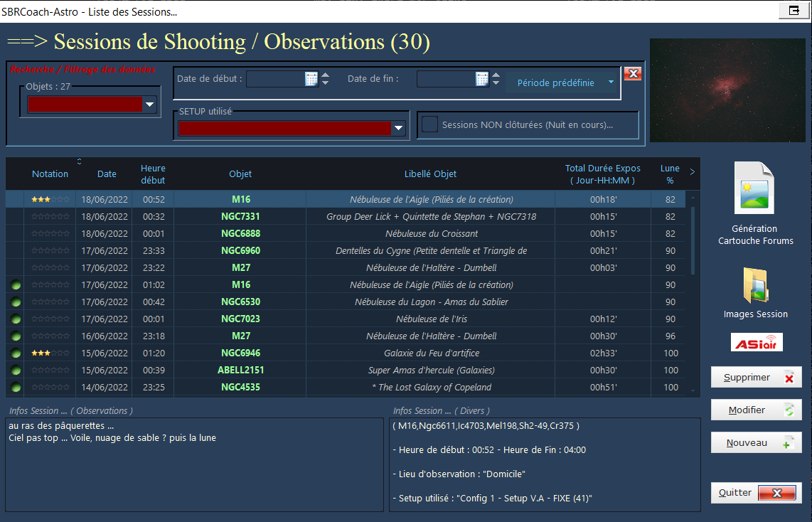The height and width of the screenshot is (522, 812).
Task: Step the Date de fin spinner
Action: pyautogui.click(x=496, y=79)
